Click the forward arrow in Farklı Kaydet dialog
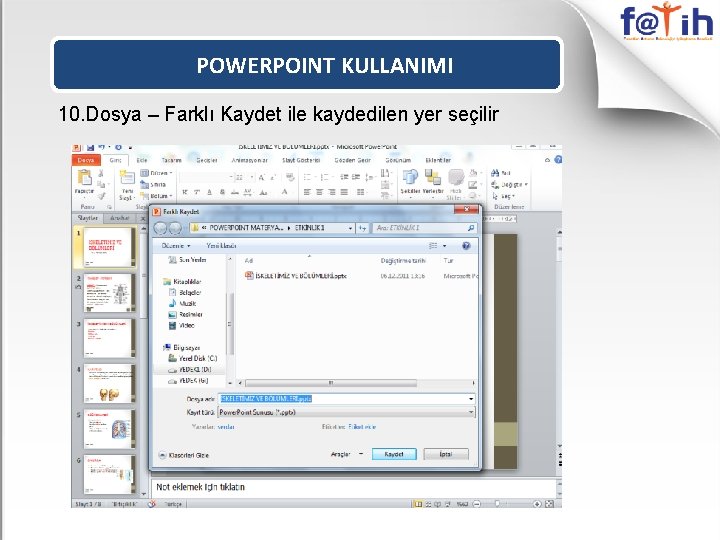Image resolution: width=720 pixels, height=540 pixels. point(175,228)
